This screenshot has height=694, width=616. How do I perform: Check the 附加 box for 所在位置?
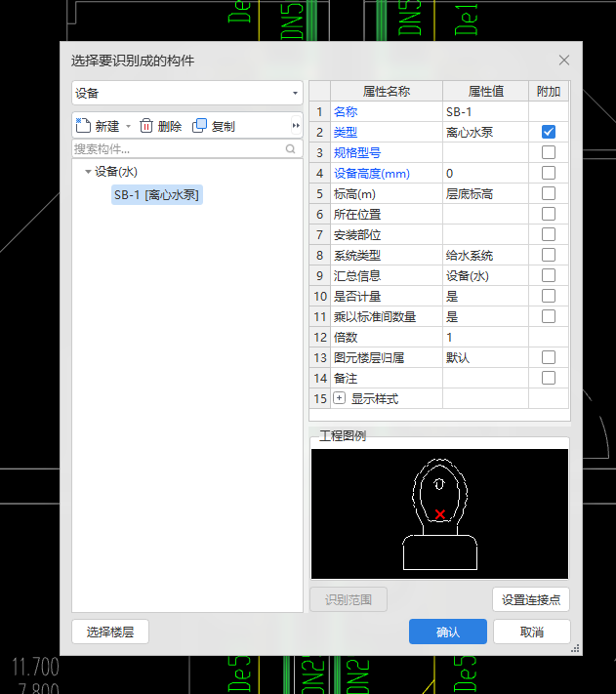point(549,214)
